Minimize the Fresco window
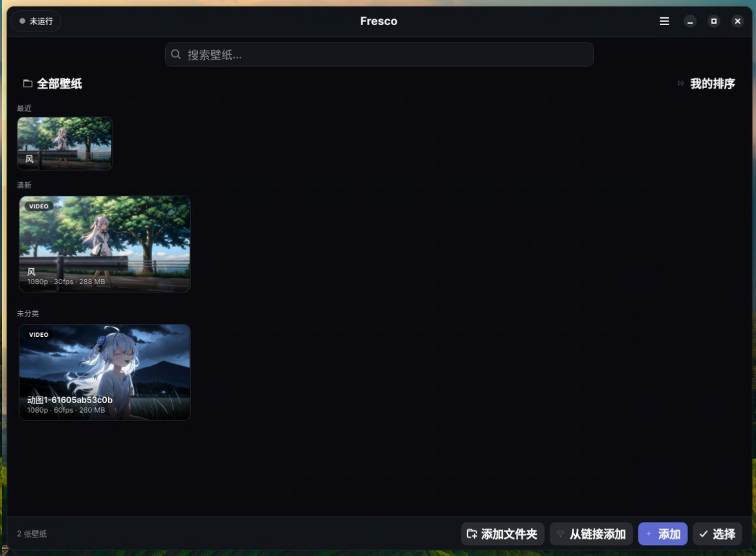The width and height of the screenshot is (756, 556). [x=690, y=21]
